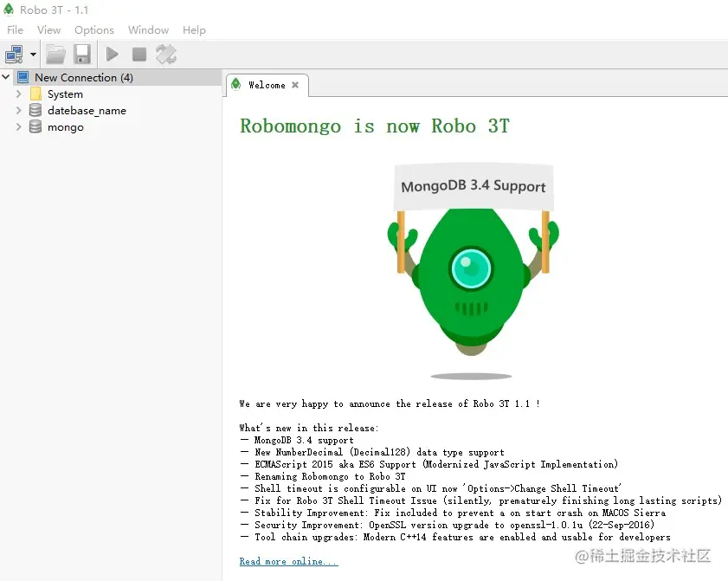This screenshot has height=581, width=728.
Task: Click the ECMAScript 2015 aka ES6 line
Action: click(x=429, y=464)
